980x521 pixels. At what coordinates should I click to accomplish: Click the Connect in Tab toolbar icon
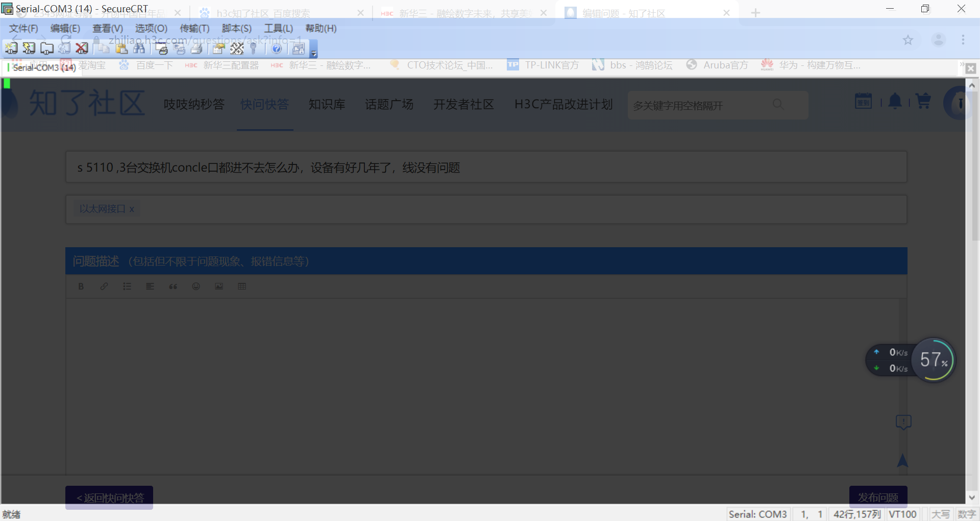pyautogui.click(x=47, y=49)
